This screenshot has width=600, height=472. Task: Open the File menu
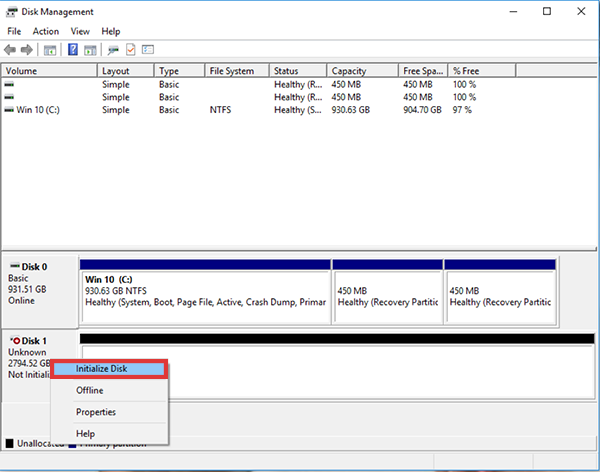coord(14,31)
